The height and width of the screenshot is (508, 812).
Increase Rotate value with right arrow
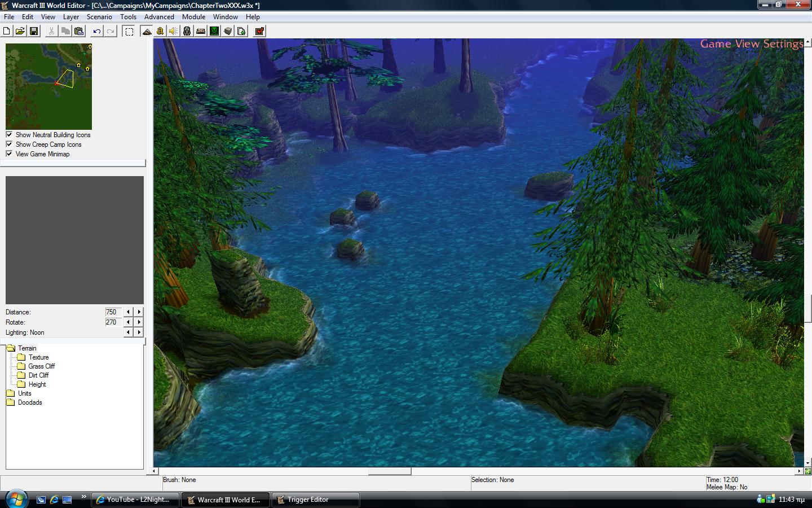coord(139,322)
